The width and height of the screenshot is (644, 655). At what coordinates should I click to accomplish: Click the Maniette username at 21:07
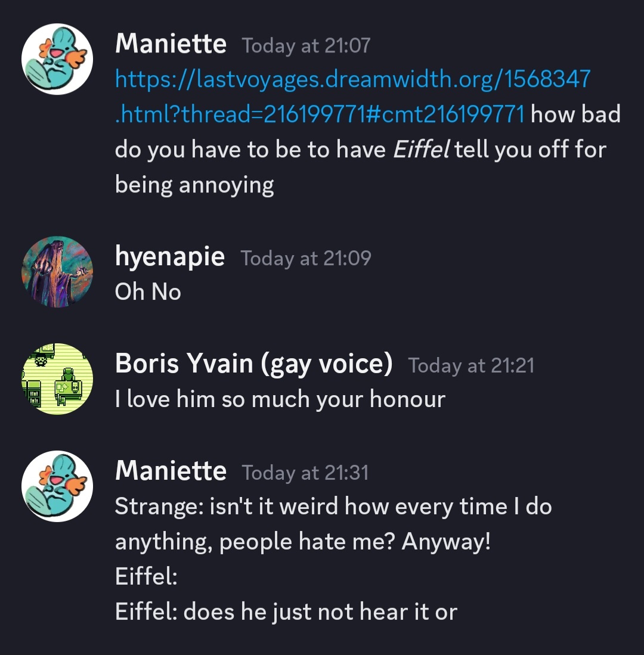(171, 44)
